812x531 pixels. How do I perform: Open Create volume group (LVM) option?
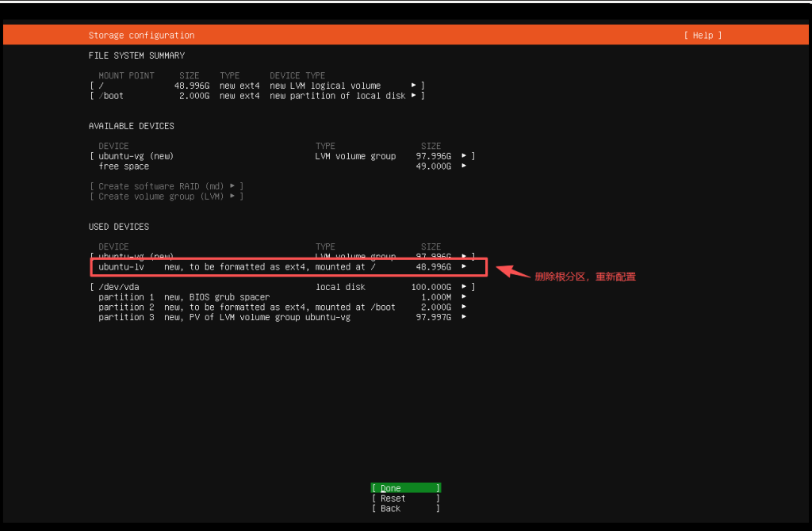click(165, 196)
